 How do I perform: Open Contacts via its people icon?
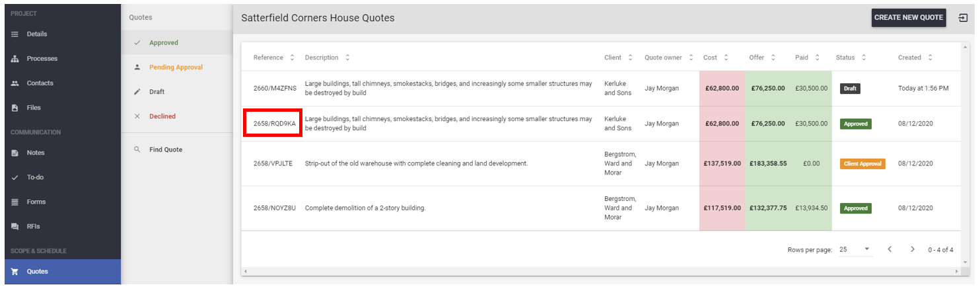[x=15, y=83]
